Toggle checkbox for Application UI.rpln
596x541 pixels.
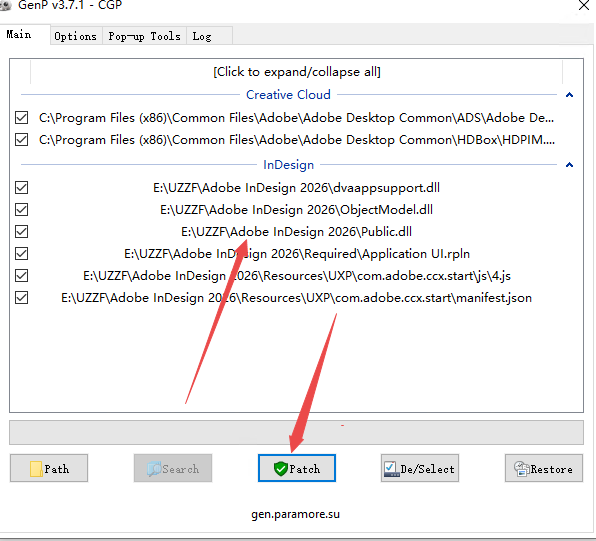(21, 254)
